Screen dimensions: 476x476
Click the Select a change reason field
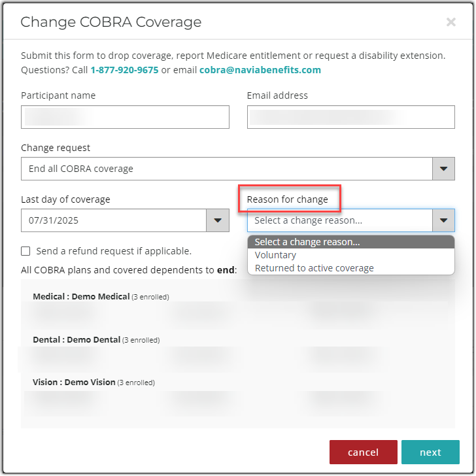339,220
